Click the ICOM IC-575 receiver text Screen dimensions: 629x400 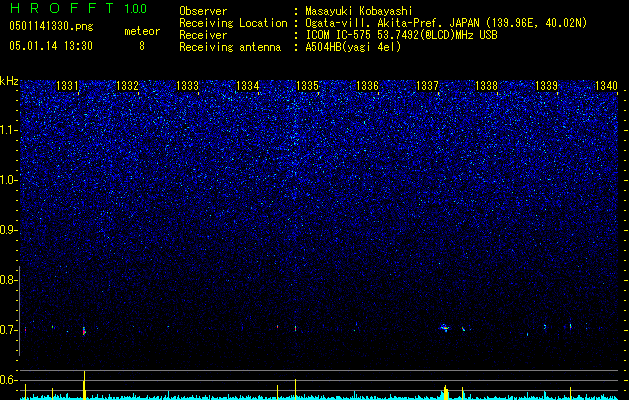[401, 35]
